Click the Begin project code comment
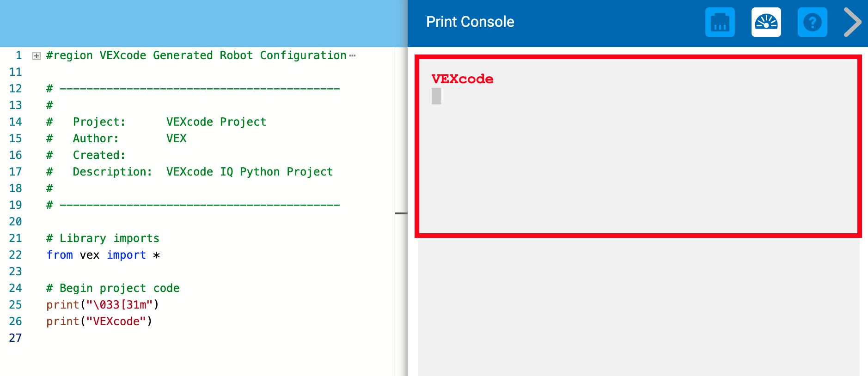Viewport: 868px width, 376px height. [x=112, y=288]
